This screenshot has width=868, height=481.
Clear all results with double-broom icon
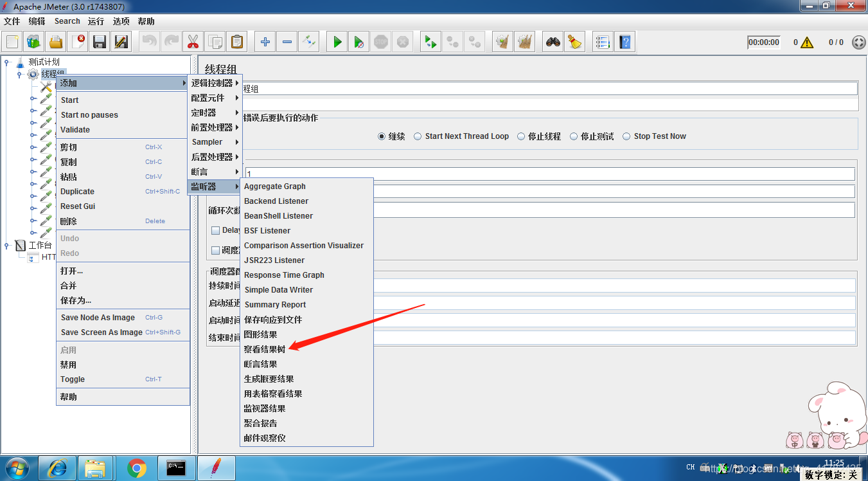click(x=525, y=42)
